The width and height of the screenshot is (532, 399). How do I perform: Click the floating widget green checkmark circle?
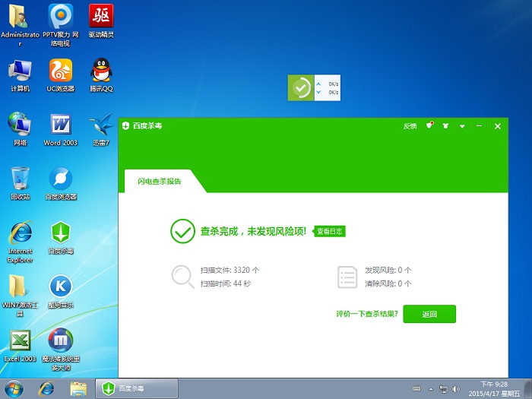coord(301,88)
